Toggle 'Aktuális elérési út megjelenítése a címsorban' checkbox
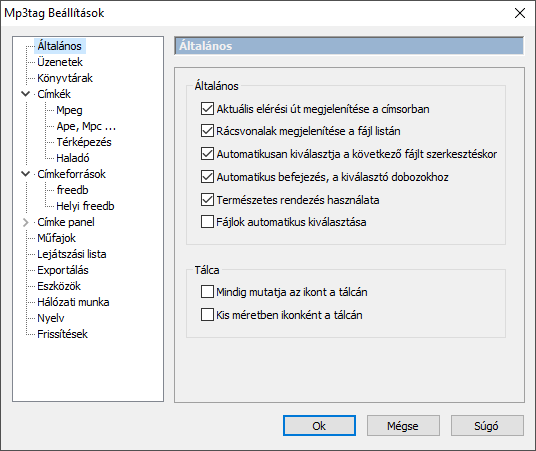536x451 pixels. (207, 109)
